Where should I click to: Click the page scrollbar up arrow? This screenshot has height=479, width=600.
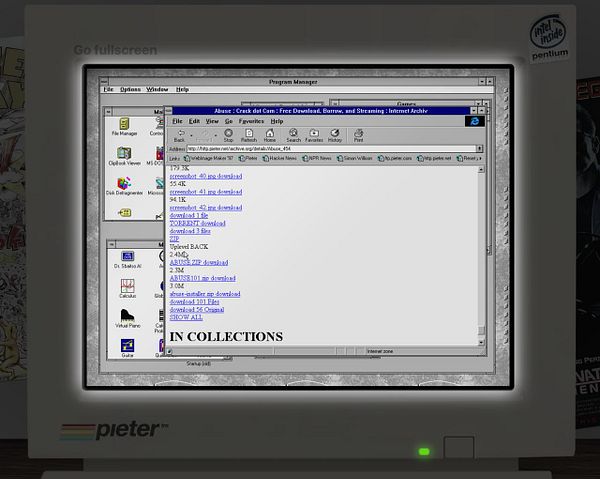pos(481,169)
